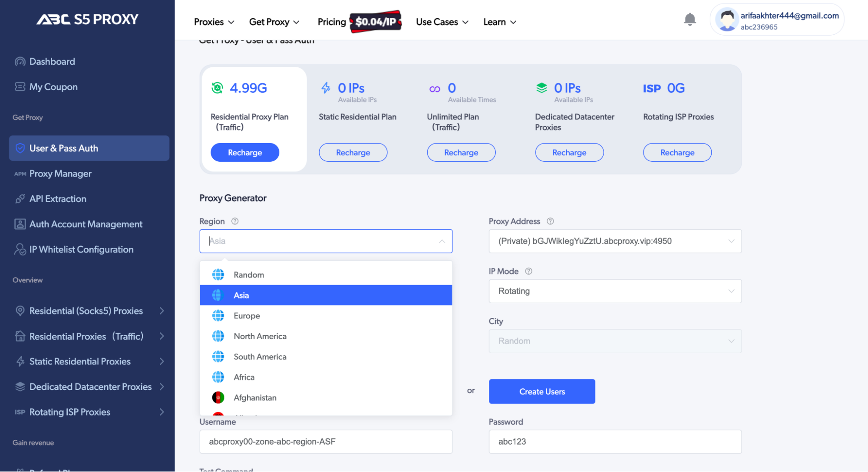
Task: Click the globe icon beside Random
Action: click(x=218, y=275)
